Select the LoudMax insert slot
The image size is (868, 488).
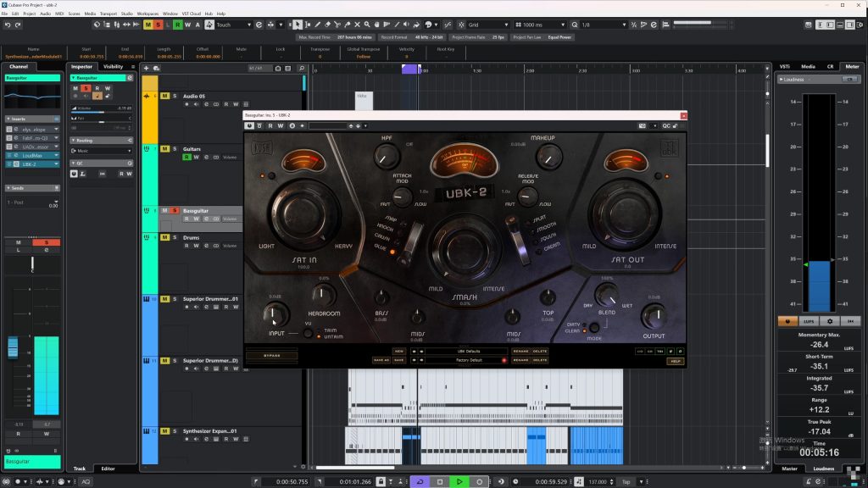click(33, 156)
